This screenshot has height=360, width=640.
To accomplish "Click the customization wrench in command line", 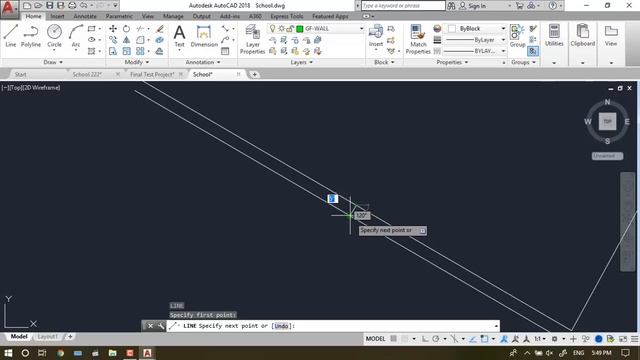I will pos(161,326).
